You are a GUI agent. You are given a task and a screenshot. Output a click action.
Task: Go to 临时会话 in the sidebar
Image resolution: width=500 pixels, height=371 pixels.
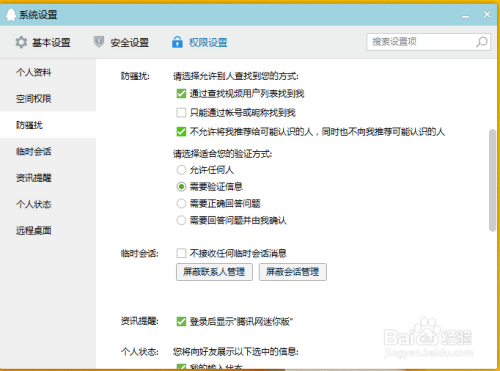[x=33, y=151]
